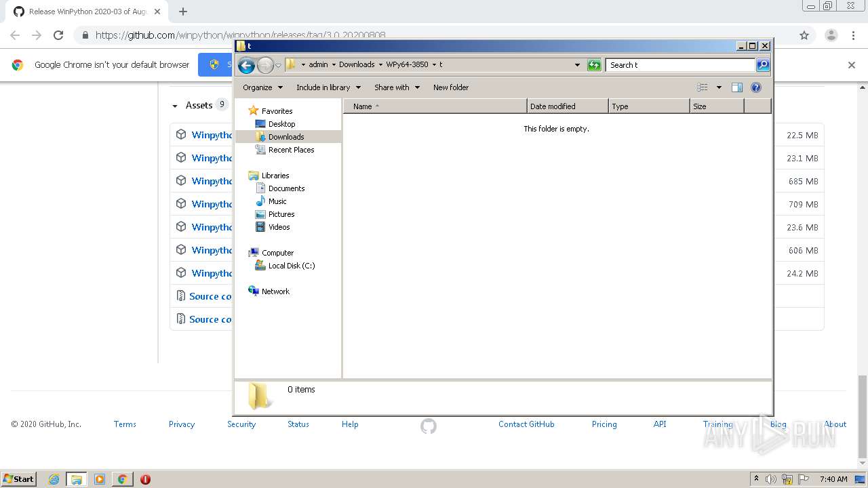The image size is (868, 488).
Task: Toggle the preview pane icon
Action: pos(737,87)
